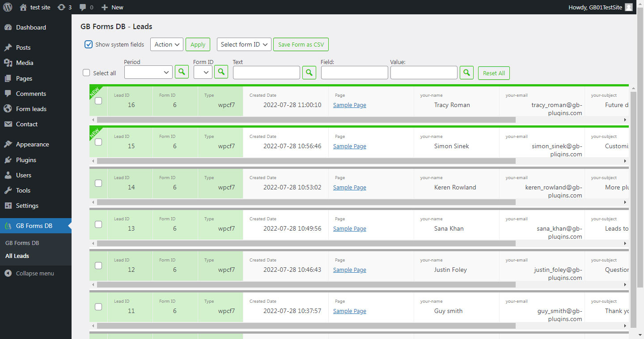
Task: Open the test site home icon
Action: (x=23, y=7)
